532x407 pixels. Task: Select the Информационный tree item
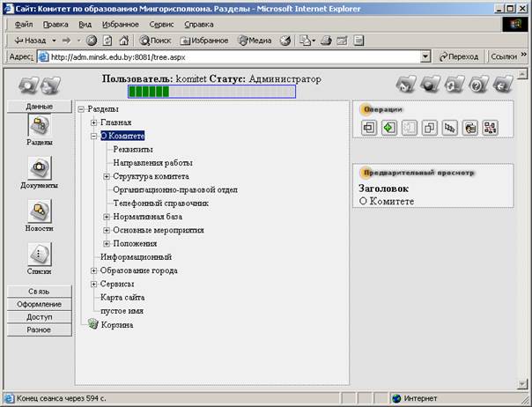[136, 257]
